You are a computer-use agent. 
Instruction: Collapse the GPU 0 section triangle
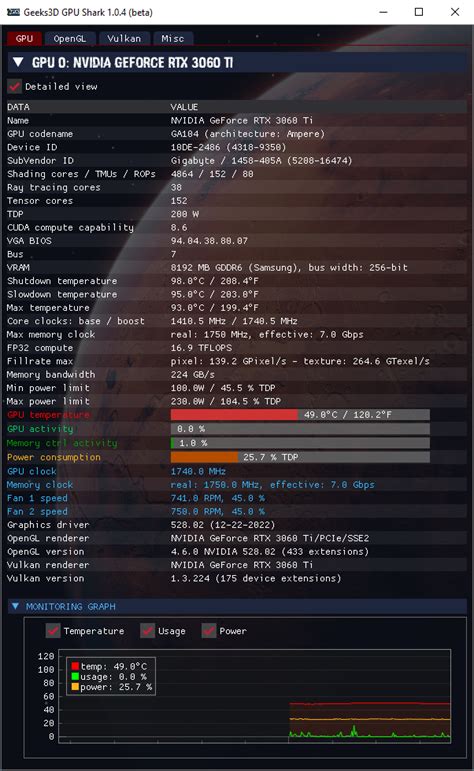click(18, 62)
